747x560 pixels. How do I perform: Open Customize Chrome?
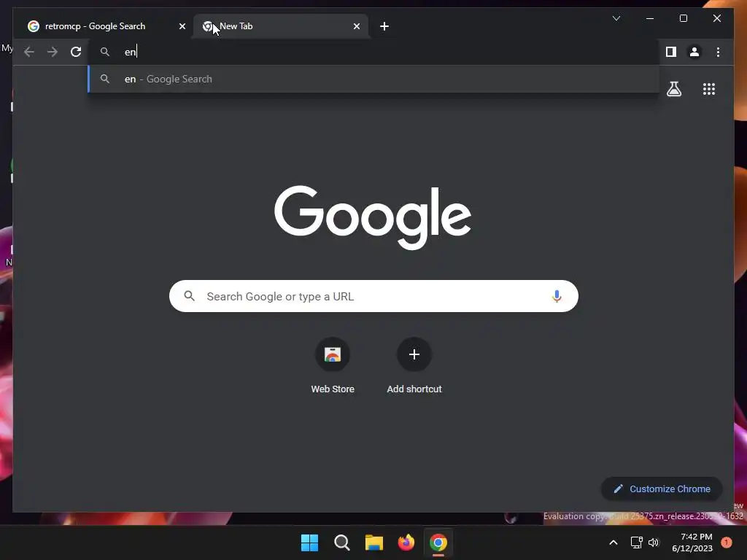[661, 489]
